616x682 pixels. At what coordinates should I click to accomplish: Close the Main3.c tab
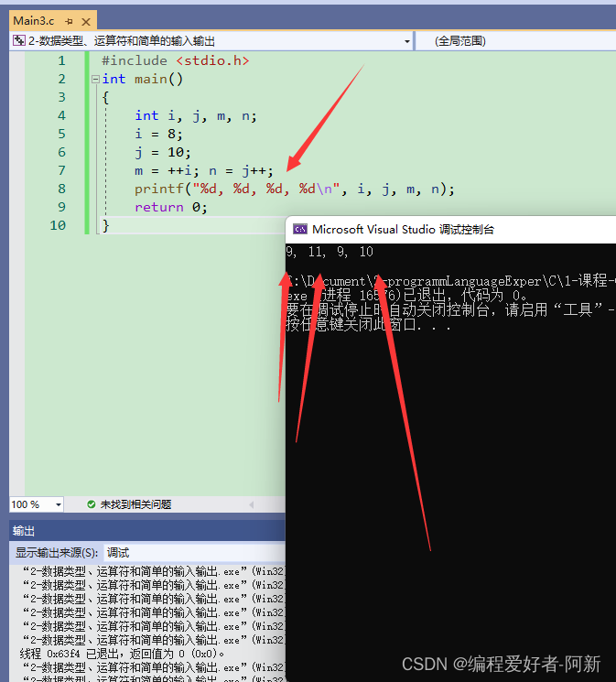86,21
